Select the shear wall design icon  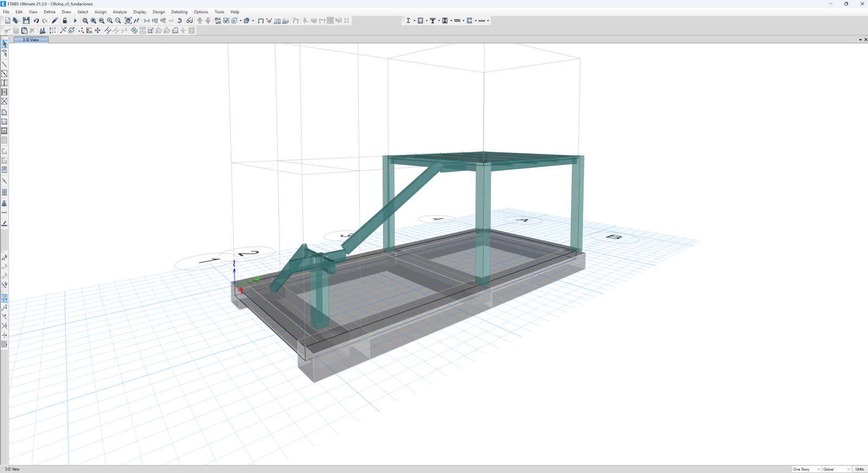[x=469, y=21]
